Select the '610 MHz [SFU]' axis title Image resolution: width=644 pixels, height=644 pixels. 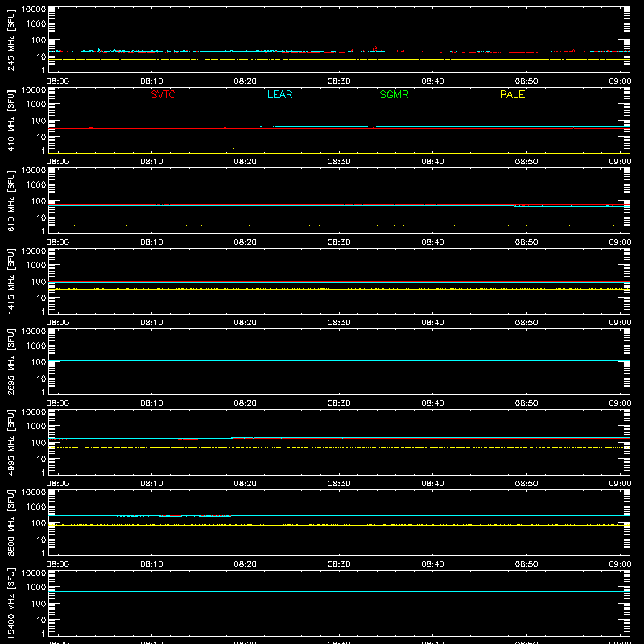pyautogui.click(x=11, y=200)
